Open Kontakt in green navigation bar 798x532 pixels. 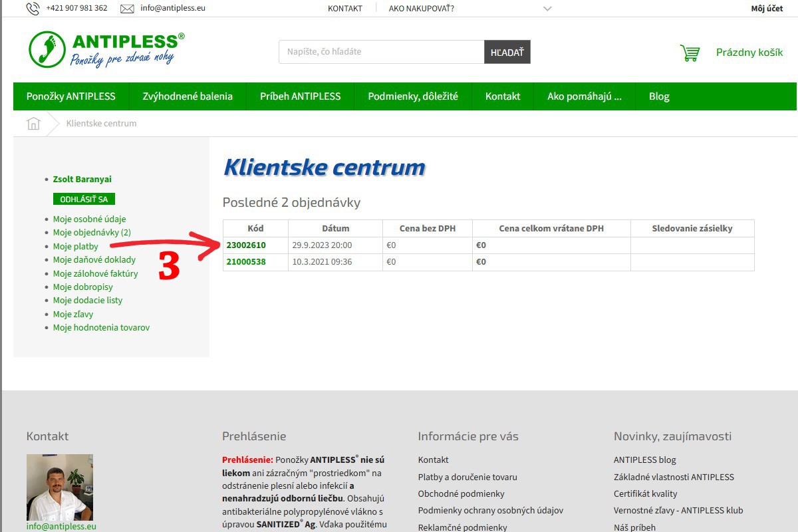503,96
